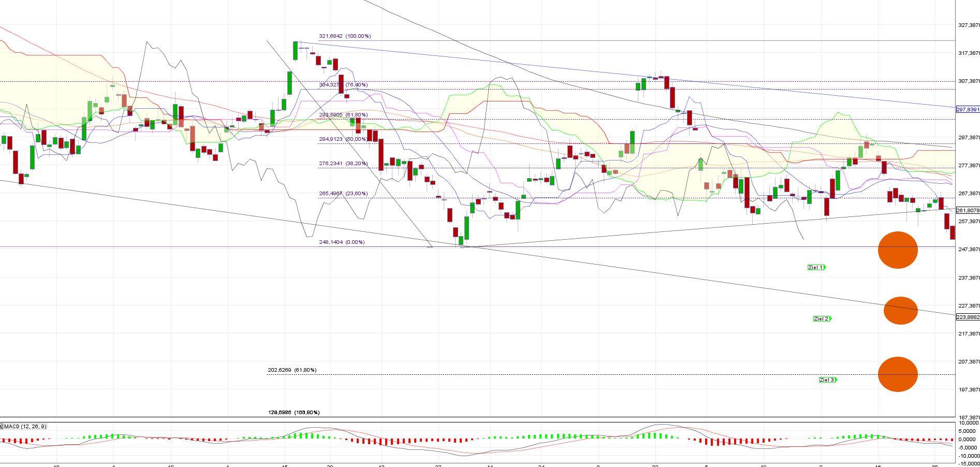980x467 pixels.
Task: Click the 284,9123 (50.00%) retracement label
Action: click(343, 139)
